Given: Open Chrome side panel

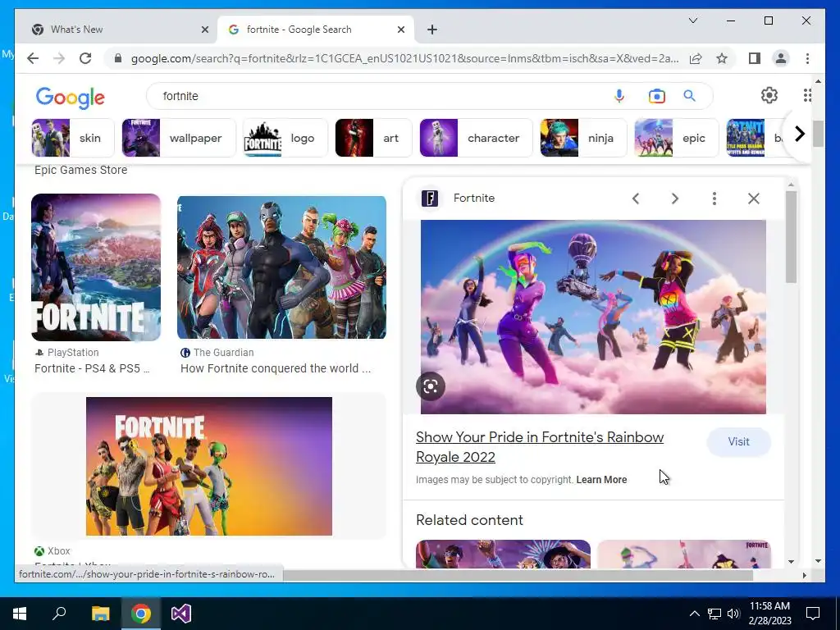Looking at the screenshot, I should pos(755,58).
